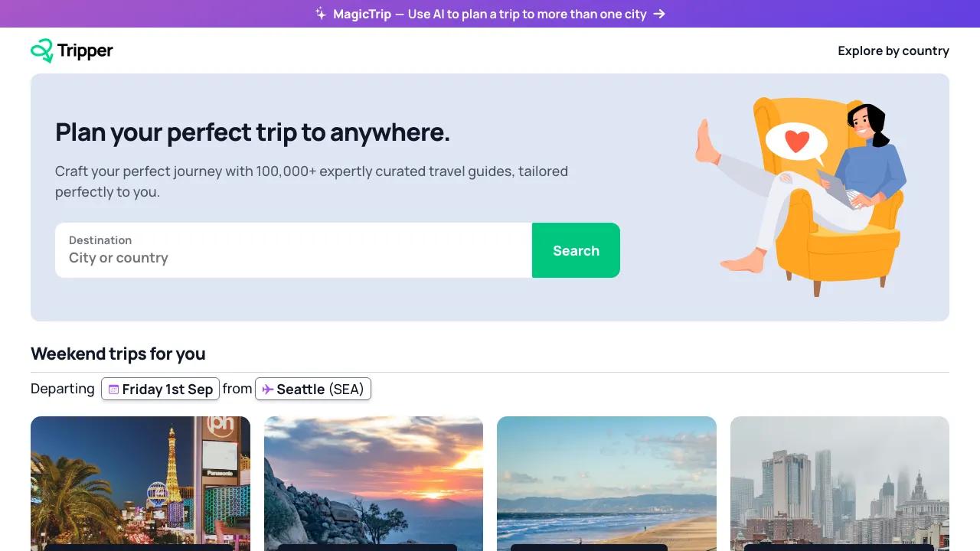Open the Friday 1st Sep date picker
This screenshot has height=551, width=980.
161,389
